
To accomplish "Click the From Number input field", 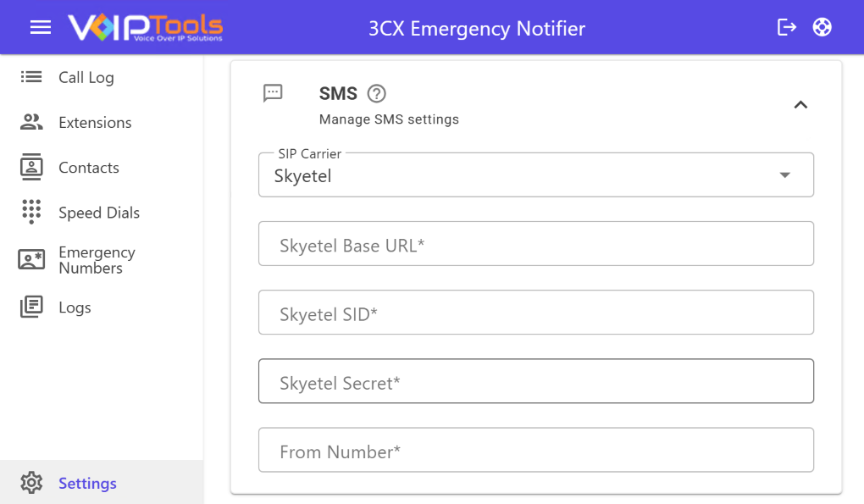I will tap(535, 451).
